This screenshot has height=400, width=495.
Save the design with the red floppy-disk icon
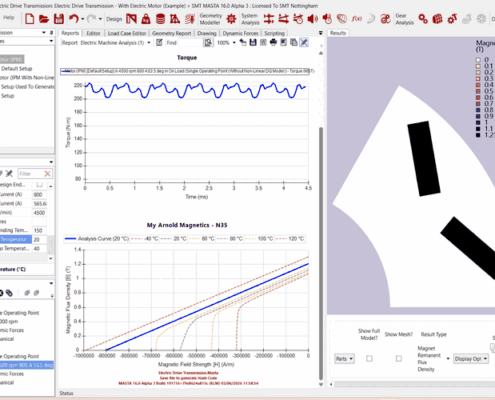(x=59, y=19)
